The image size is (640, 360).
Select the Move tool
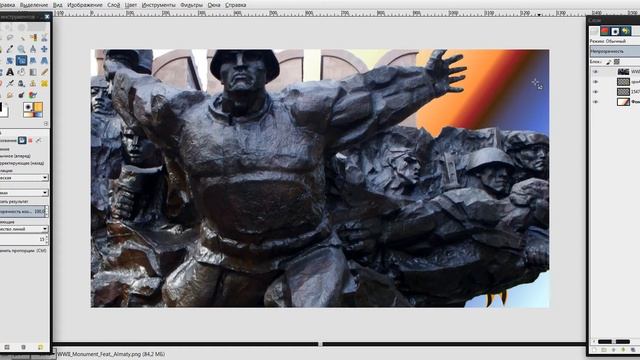tap(44, 49)
